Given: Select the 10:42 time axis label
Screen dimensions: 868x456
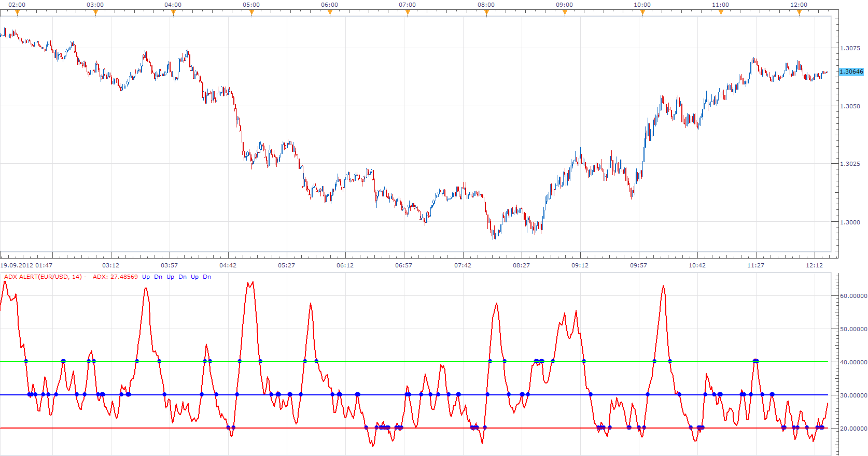Looking at the screenshot, I should (x=697, y=265).
